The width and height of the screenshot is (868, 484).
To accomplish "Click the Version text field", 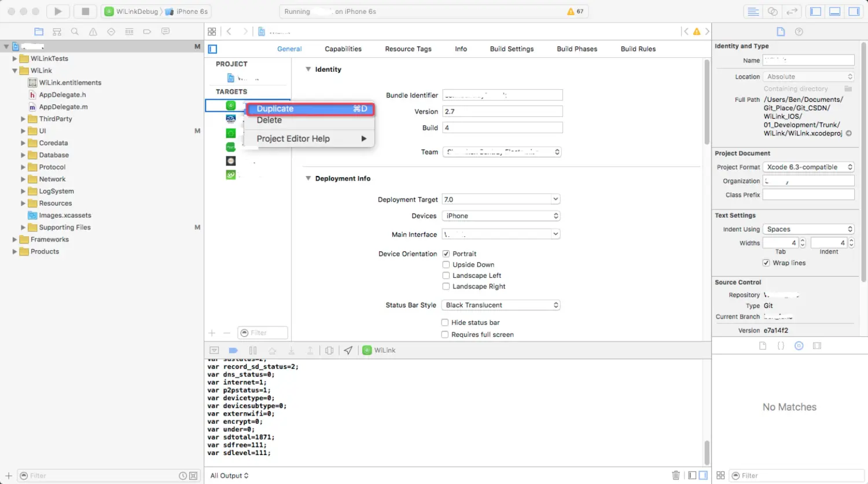I will click(x=502, y=112).
